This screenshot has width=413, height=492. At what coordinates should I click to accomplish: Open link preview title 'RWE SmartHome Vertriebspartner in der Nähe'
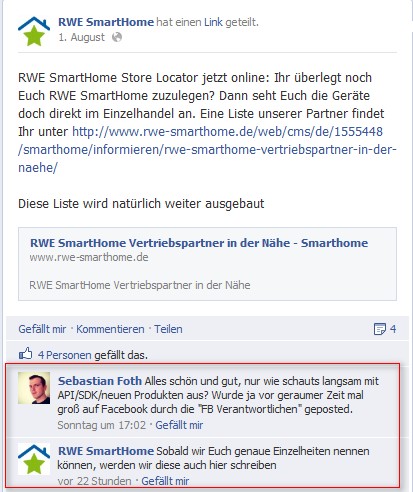(x=199, y=243)
